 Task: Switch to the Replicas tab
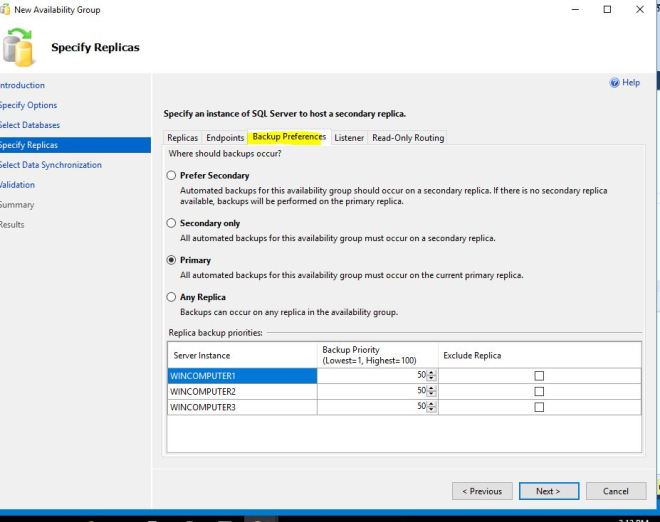coord(182,138)
